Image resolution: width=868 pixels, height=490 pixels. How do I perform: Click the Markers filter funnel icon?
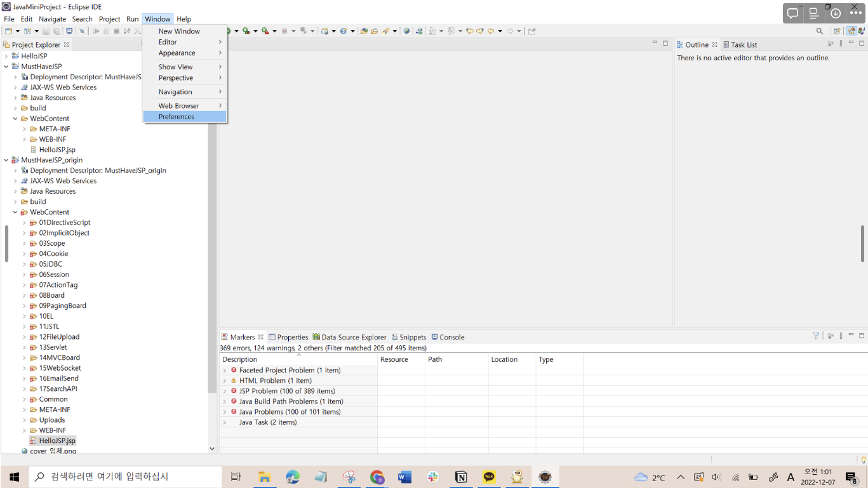tap(816, 336)
